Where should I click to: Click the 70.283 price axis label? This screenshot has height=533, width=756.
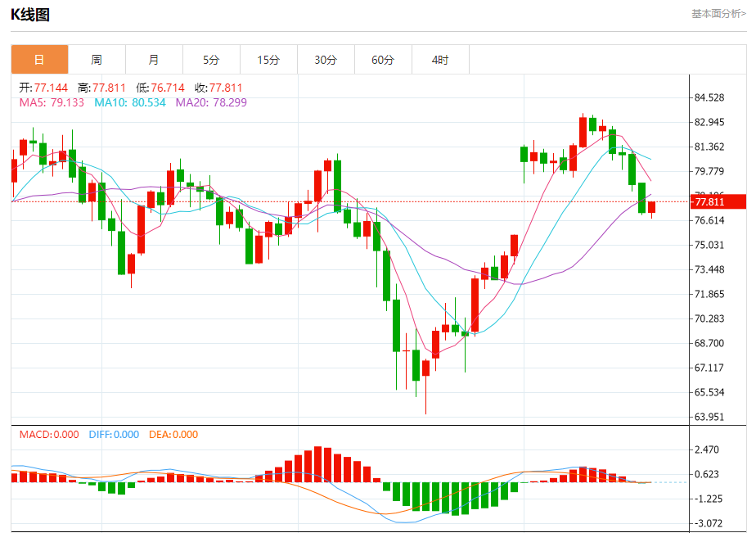point(709,318)
